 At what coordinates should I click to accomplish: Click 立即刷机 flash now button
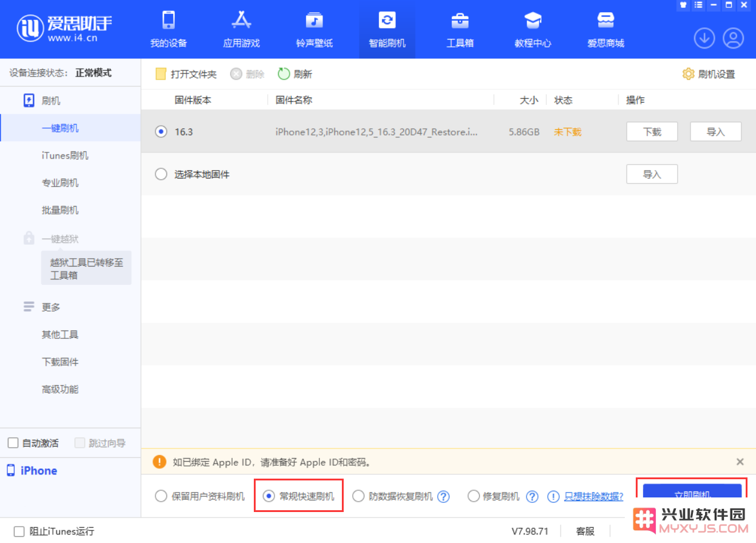tap(692, 494)
